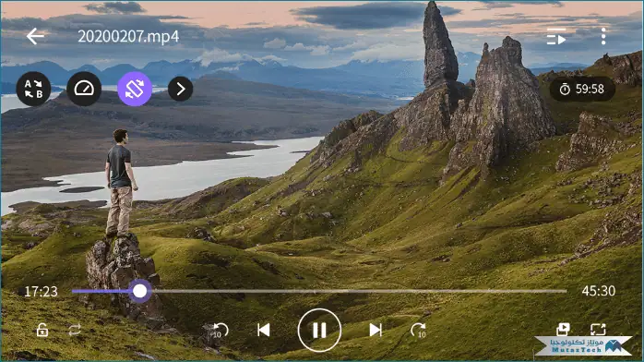Screen dimensions: 644x362
Task: Toggle the purple screen rotation button
Action: (x=135, y=89)
